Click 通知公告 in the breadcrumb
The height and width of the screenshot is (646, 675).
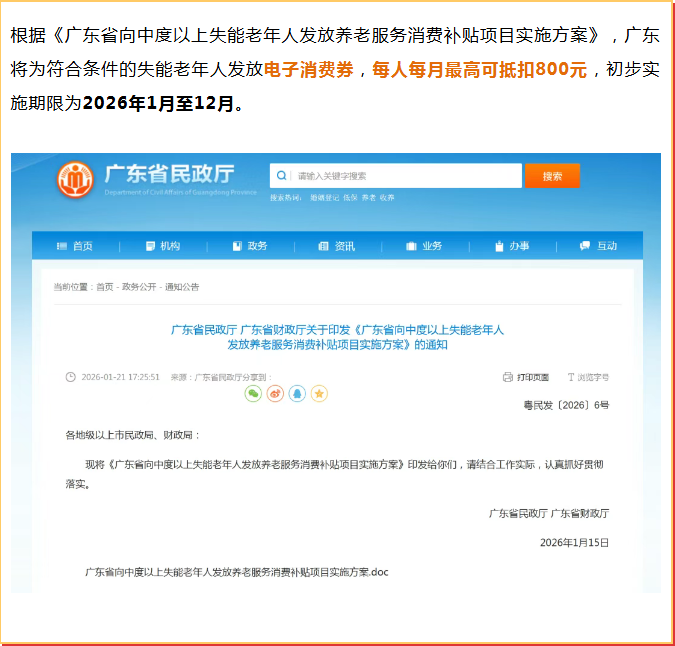182,287
